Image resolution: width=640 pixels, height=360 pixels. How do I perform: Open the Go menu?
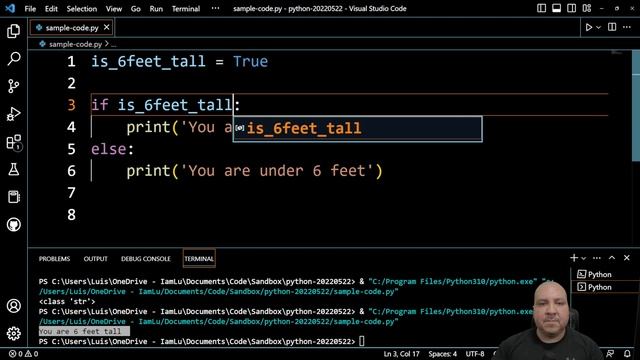(136, 9)
